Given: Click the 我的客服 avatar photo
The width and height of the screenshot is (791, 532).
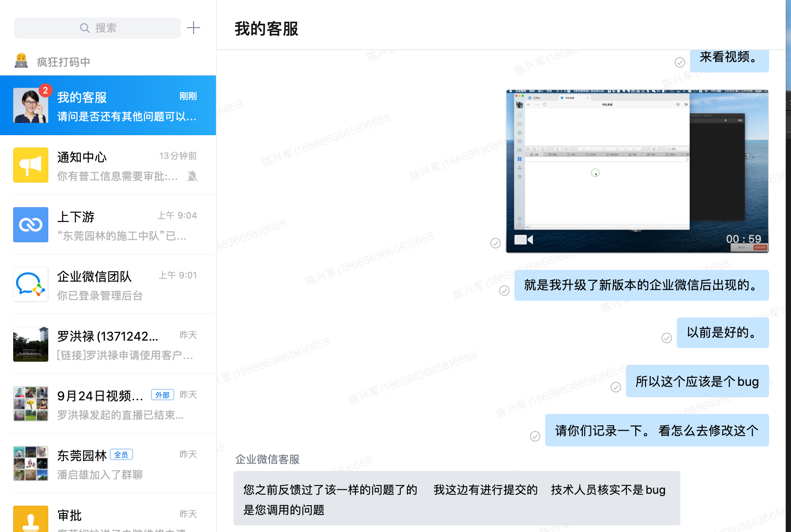Looking at the screenshot, I should pyautogui.click(x=31, y=105).
